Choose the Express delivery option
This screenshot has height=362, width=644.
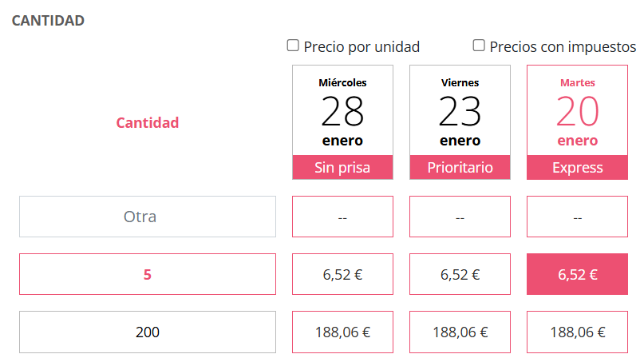pos(577,168)
